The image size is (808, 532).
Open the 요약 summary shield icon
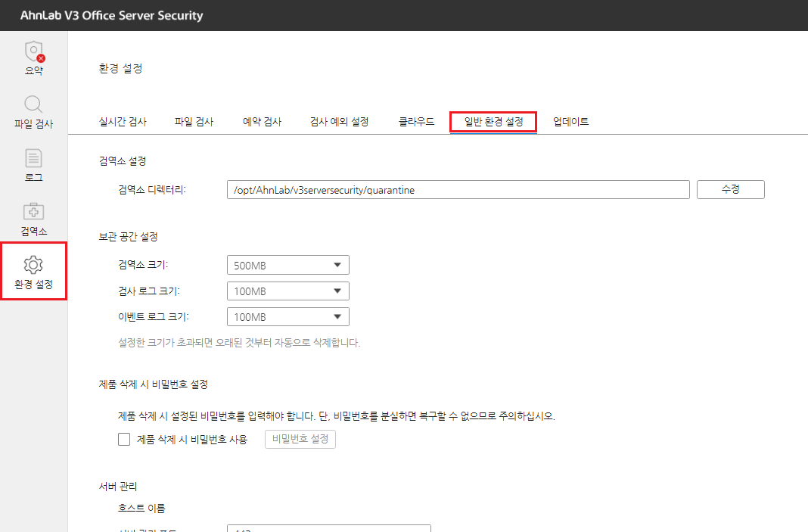click(x=34, y=51)
